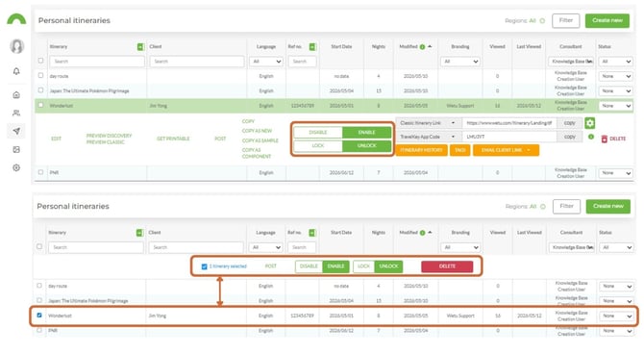
Task: Click PREVIEW CLASSIC link
Action: click(105, 141)
